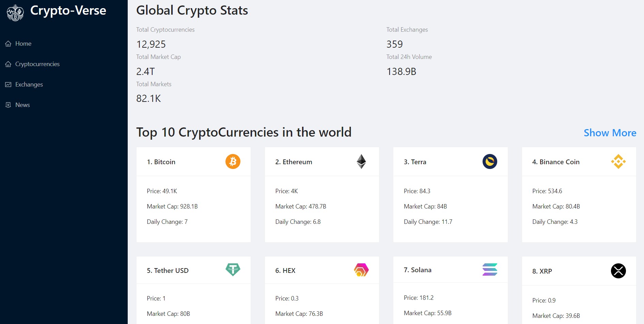The width and height of the screenshot is (644, 324).
Task: Go to the Cryptocurrencies page
Action: (x=37, y=64)
